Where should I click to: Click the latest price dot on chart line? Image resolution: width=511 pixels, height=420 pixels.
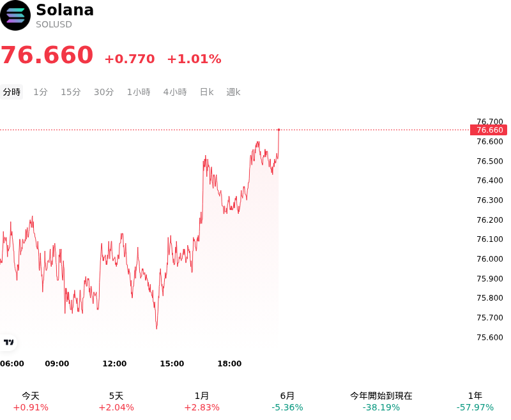point(278,130)
